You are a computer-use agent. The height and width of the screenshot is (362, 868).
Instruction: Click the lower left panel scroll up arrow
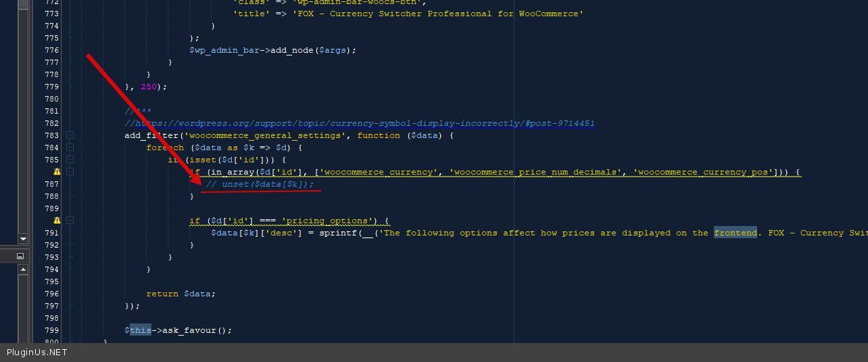pos(23,269)
